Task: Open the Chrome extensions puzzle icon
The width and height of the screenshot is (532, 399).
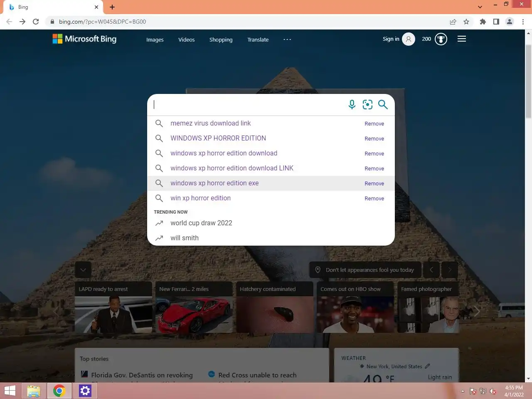Action: 483,22
